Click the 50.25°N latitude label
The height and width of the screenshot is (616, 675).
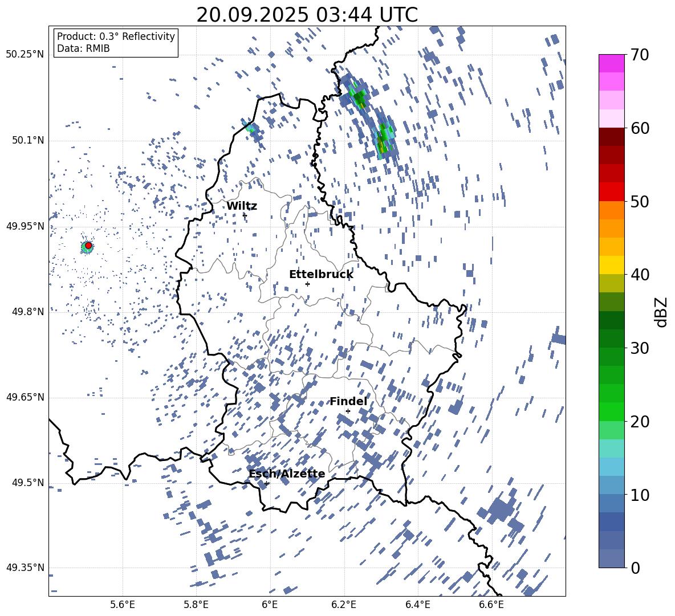(25, 55)
